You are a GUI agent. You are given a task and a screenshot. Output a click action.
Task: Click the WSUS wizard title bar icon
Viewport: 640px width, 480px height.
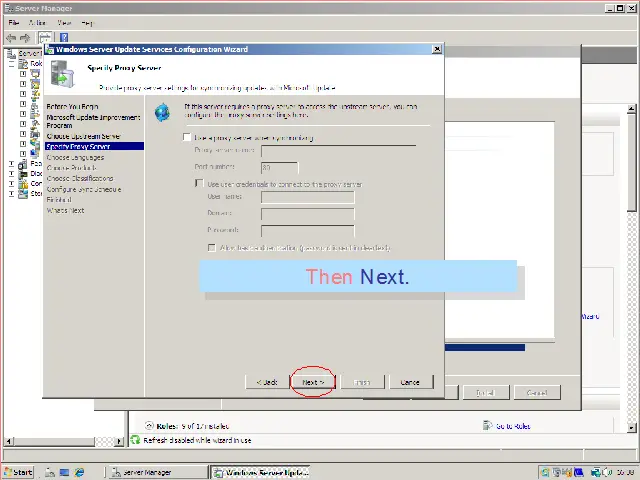(x=50, y=49)
